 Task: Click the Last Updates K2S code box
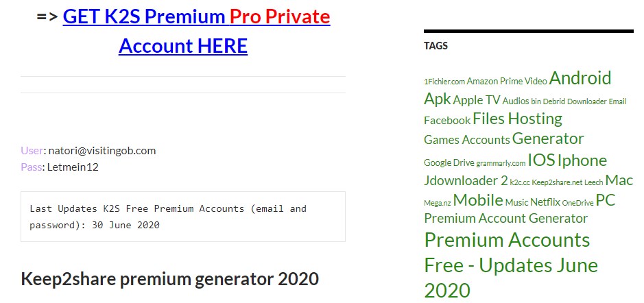(182, 217)
